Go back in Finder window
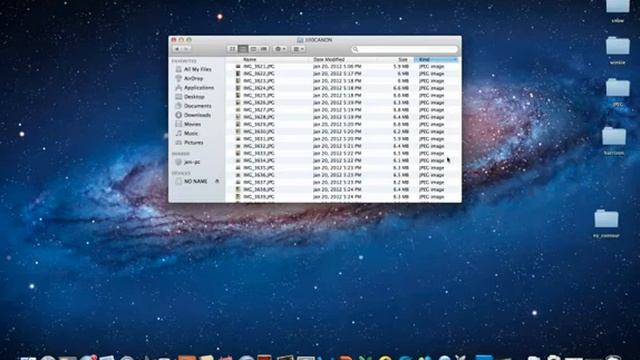This screenshot has height=360, width=640. [177, 49]
